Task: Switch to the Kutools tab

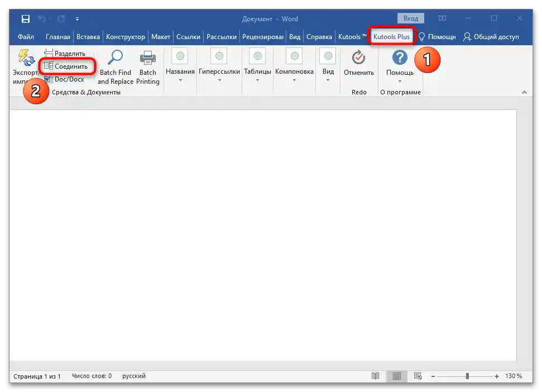Action: (x=352, y=37)
